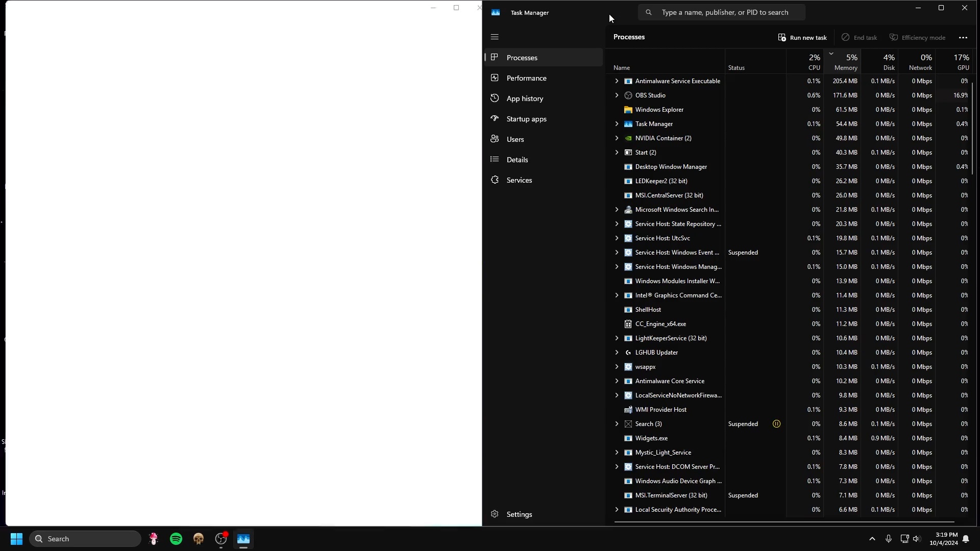The image size is (980, 551).
Task: Expand the LGHUB Updater process
Action: (617, 353)
